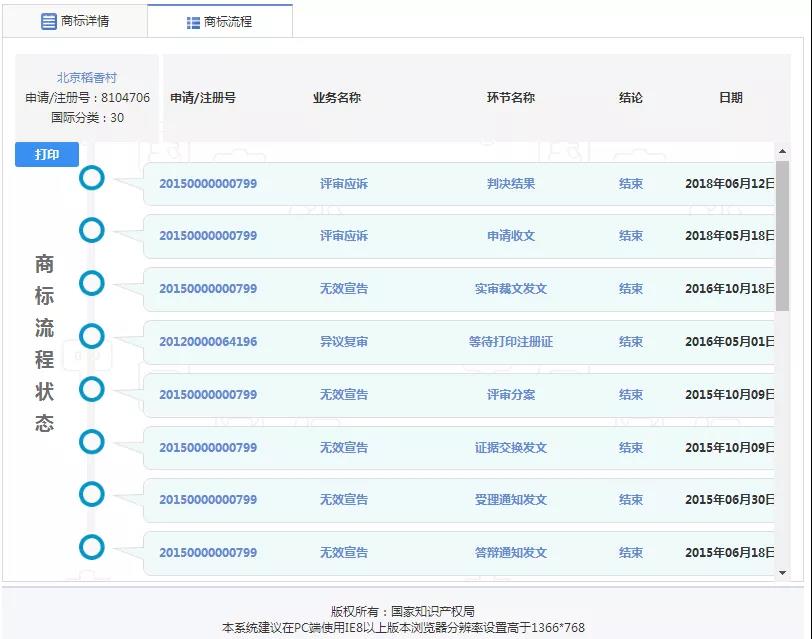Click timeline circle for 2018年05月18日 entry

tap(92, 231)
